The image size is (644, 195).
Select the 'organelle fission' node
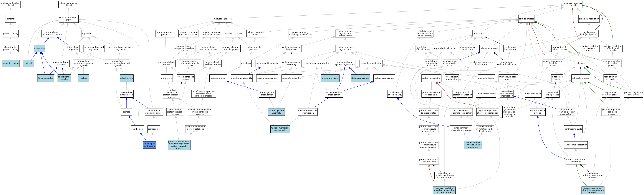[486, 78]
